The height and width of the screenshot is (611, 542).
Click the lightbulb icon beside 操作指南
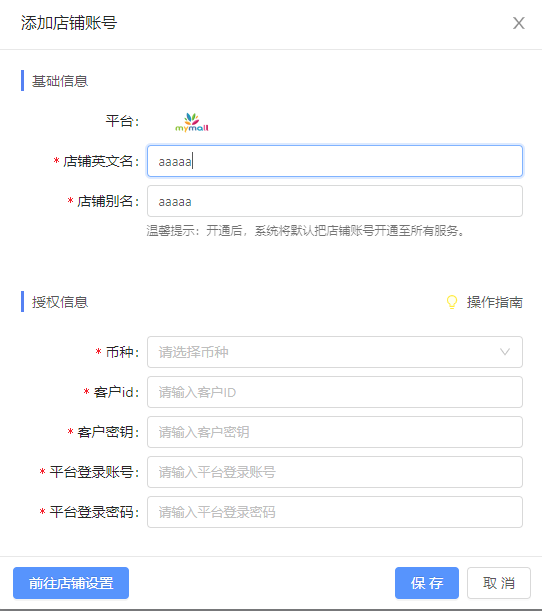pyautogui.click(x=452, y=302)
